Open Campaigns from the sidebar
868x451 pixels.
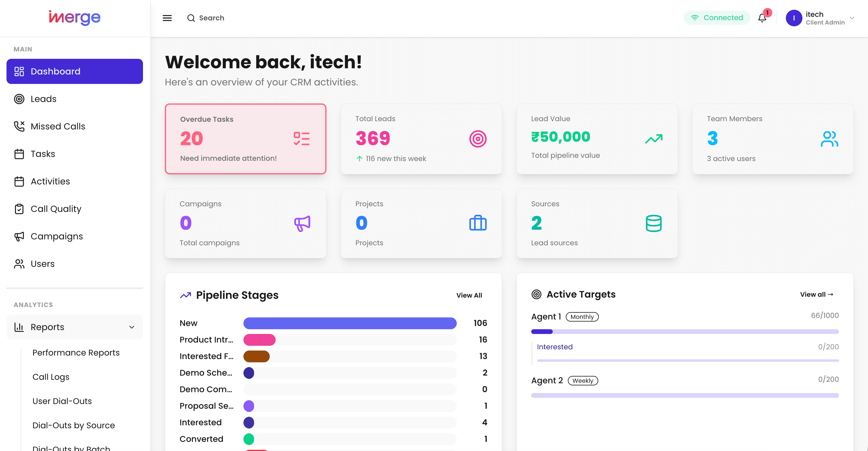click(74, 236)
